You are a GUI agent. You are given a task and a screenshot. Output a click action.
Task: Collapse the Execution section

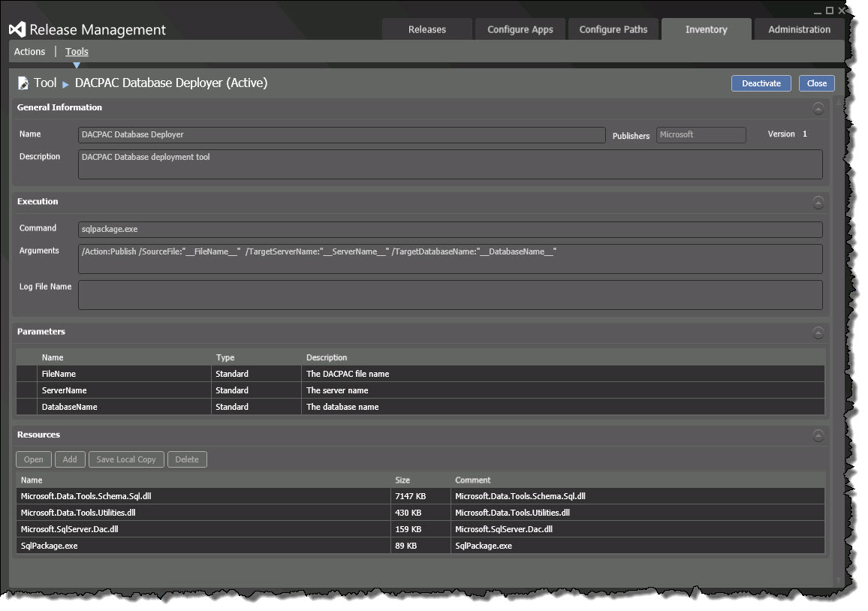coord(818,203)
